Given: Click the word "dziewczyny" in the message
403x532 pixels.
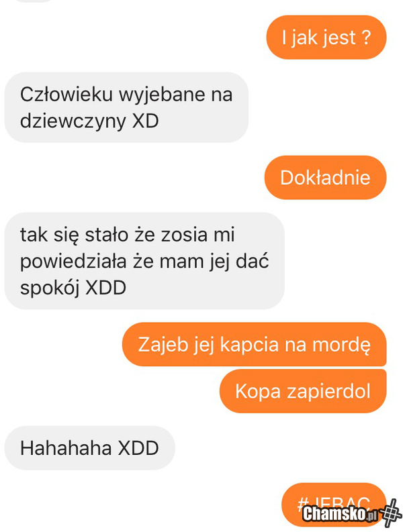Looking at the screenshot, I should pos(73,121).
